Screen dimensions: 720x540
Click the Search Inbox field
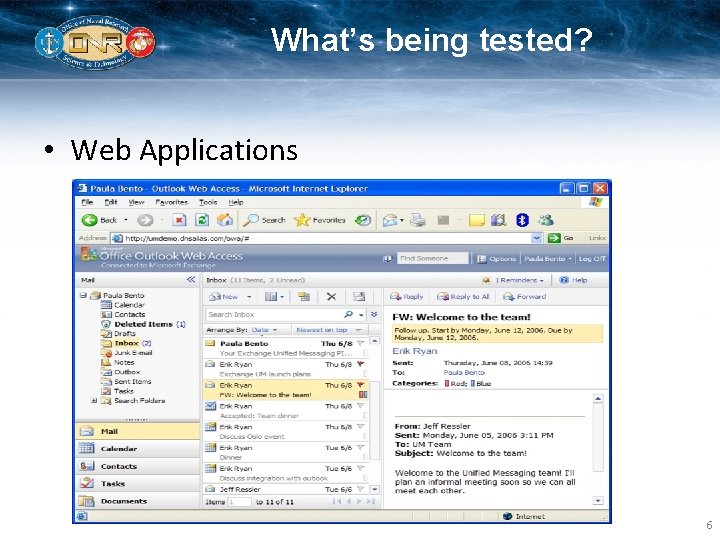pyautogui.click(x=273, y=315)
